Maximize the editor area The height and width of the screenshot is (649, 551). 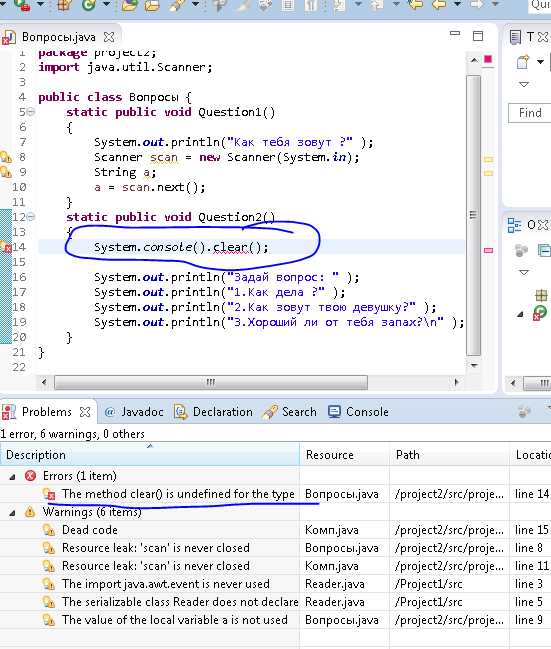(x=478, y=36)
